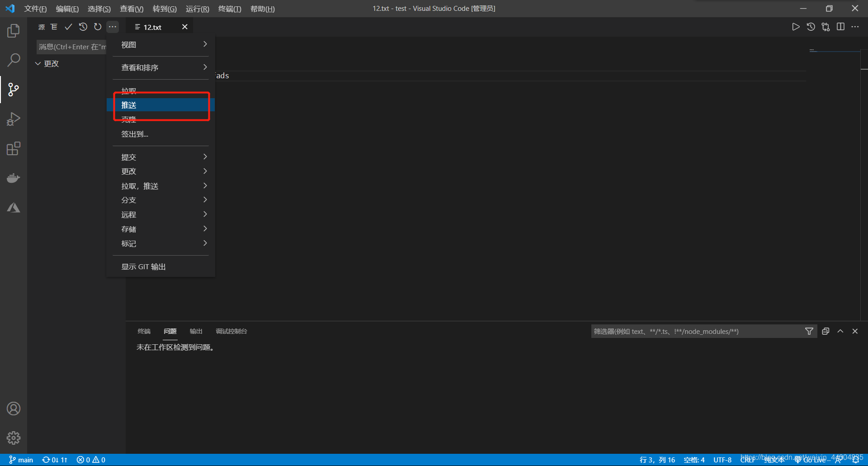The height and width of the screenshot is (466, 868).
Task: Click the main branch status bar item
Action: [21, 460]
